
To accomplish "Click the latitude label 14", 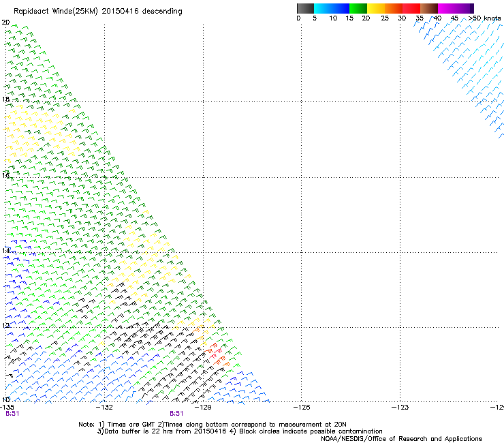I will tap(5, 250).
